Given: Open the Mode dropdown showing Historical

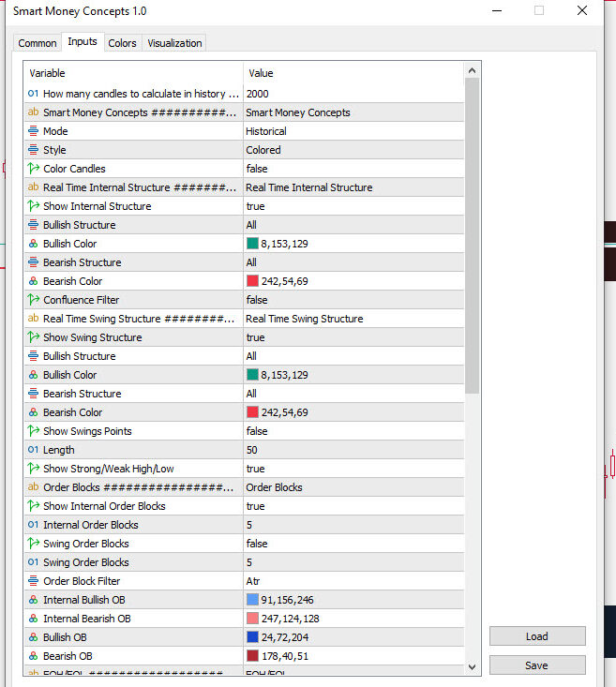Looking at the screenshot, I should point(353,131).
